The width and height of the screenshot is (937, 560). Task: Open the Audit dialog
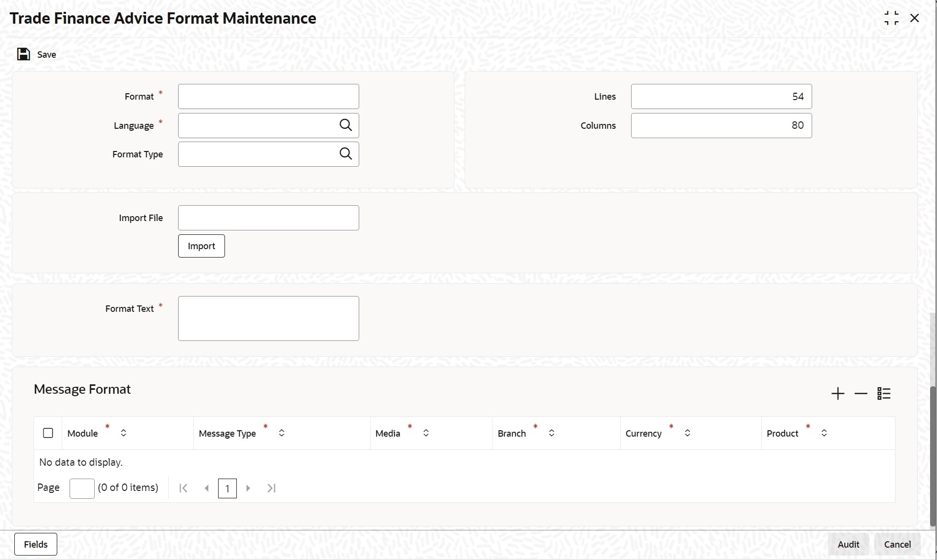[848, 544]
